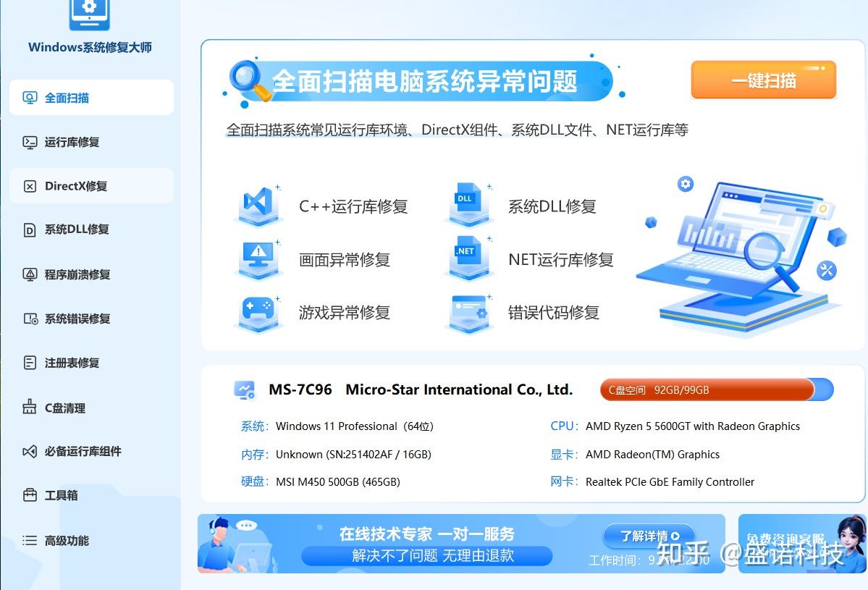Viewport: 868px width, 590px height.
Task: Open 运行库修复 from the sidebar
Action: (91, 142)
